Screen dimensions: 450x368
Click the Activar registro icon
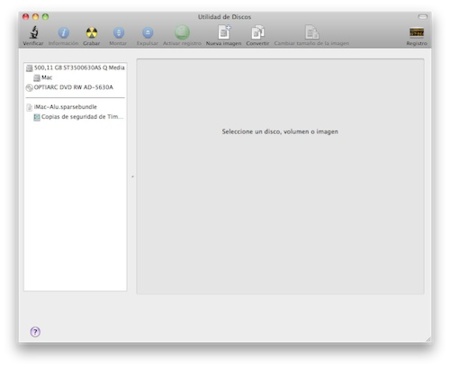182,32
